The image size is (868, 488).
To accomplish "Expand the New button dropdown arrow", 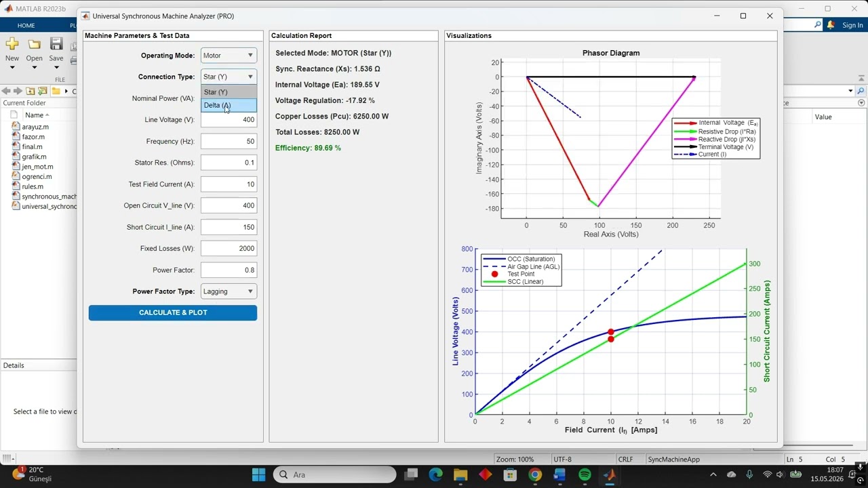I will (x=12, y=68).
